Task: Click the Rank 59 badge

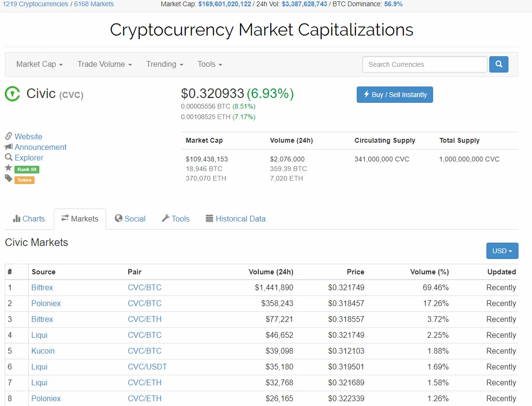Action: pos(27,170)
